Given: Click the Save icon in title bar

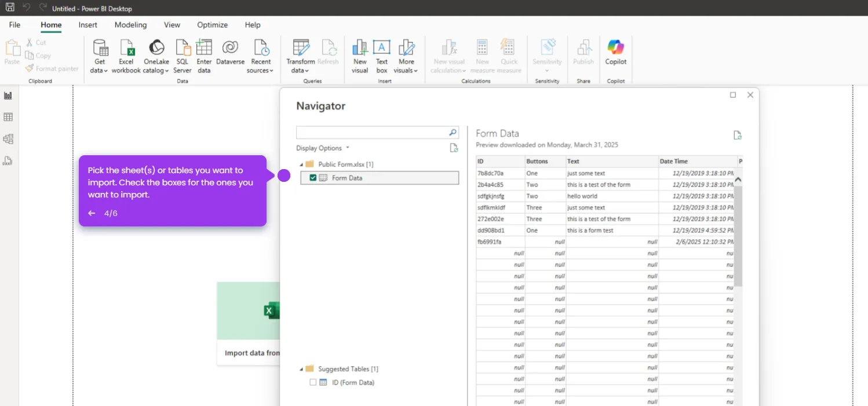Looking at the screenshot, I should [x=10, y=8].
